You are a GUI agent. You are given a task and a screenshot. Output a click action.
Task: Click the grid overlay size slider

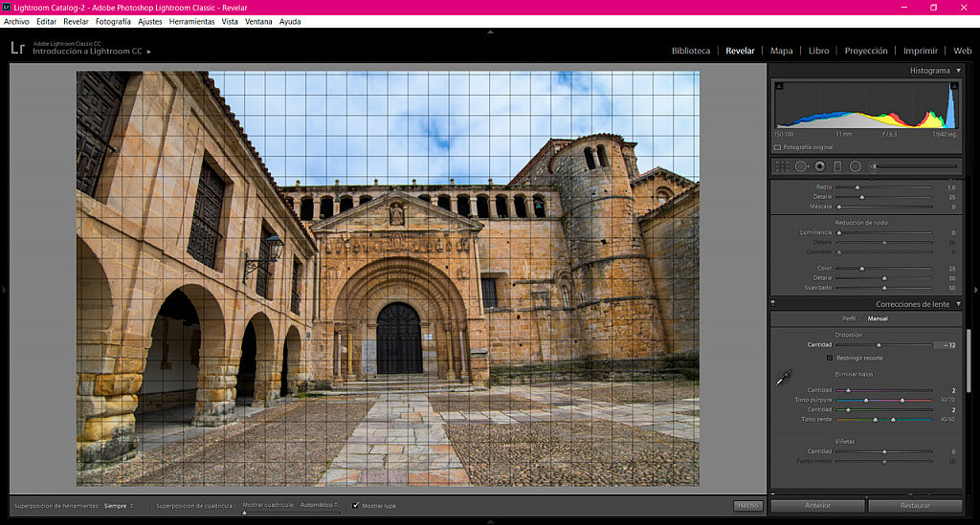point(291,514)
